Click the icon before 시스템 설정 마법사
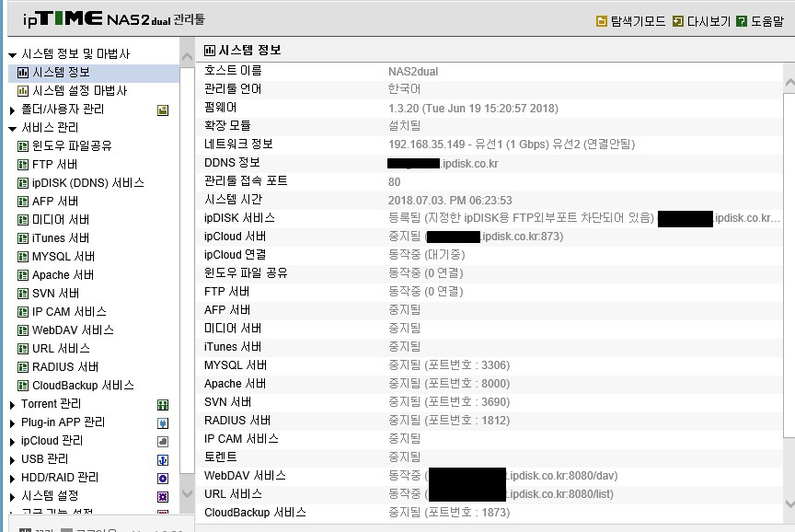795x532 pixels. point(23,91)
